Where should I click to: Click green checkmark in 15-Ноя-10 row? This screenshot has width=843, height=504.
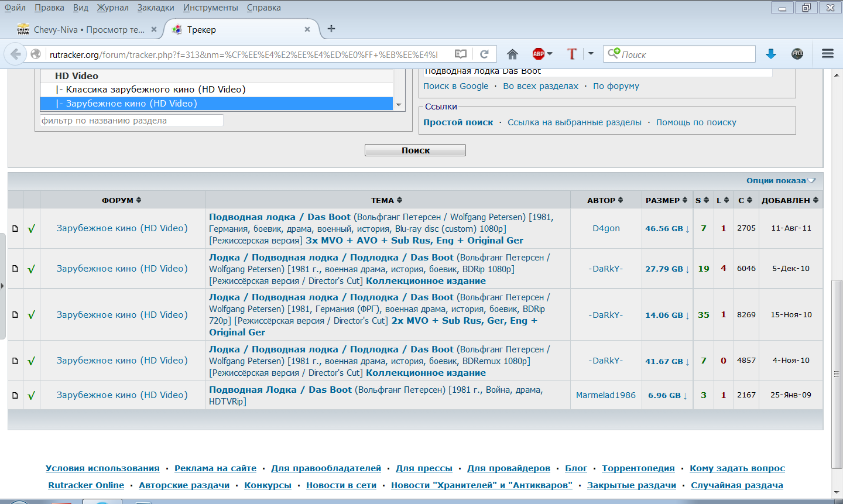pos(31,315)
